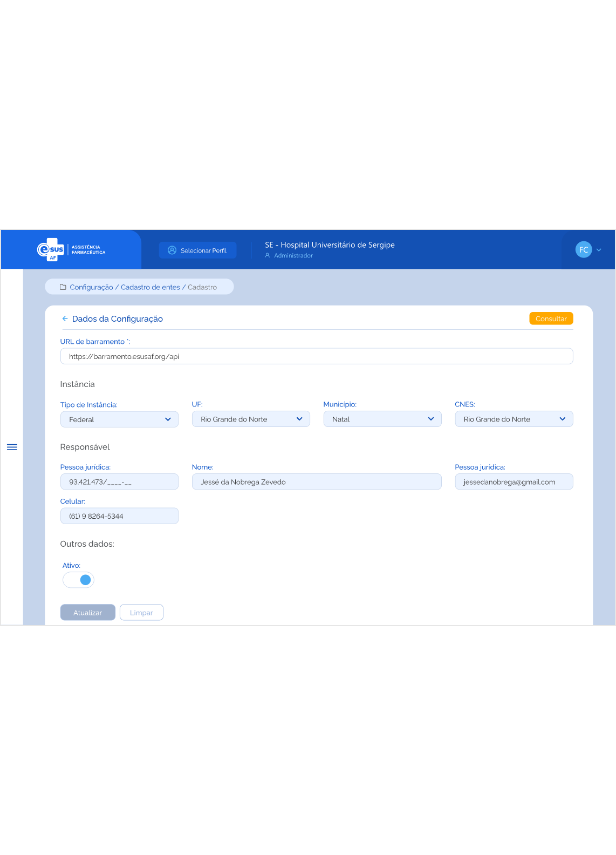Open the Município dropdown showing Natal
The image size is (616, 855).
click(382, 419)
